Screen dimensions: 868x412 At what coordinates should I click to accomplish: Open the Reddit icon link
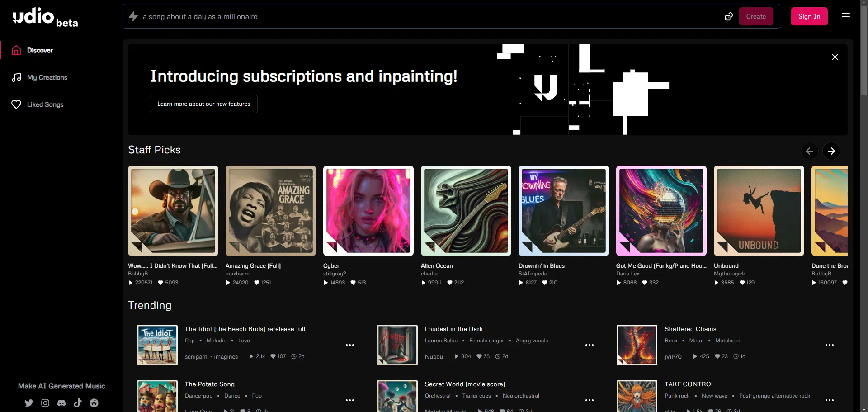94,403
